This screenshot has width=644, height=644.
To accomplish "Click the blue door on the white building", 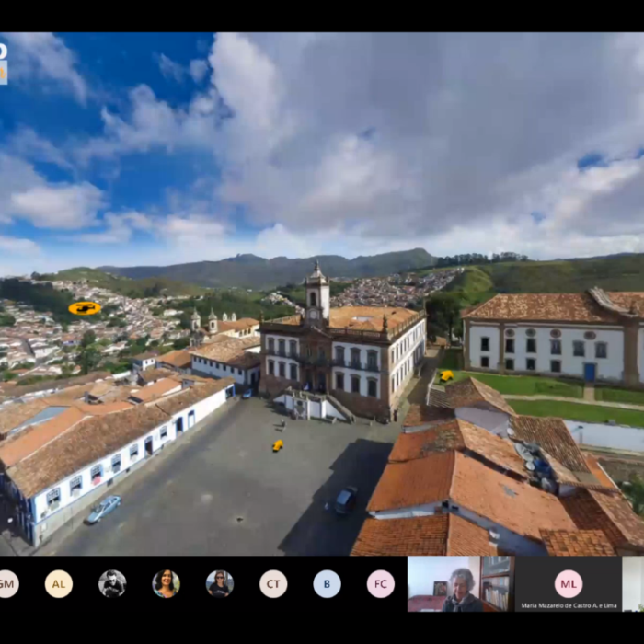I will point(589,372).
